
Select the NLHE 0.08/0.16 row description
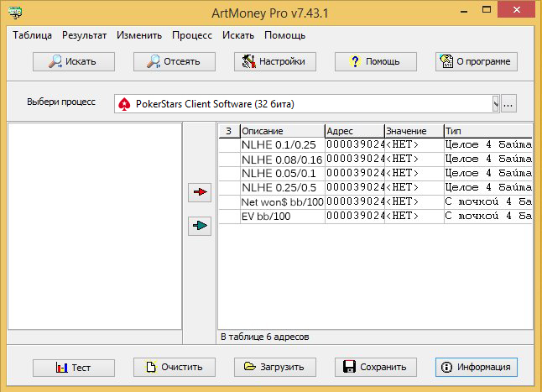(283, 159)
